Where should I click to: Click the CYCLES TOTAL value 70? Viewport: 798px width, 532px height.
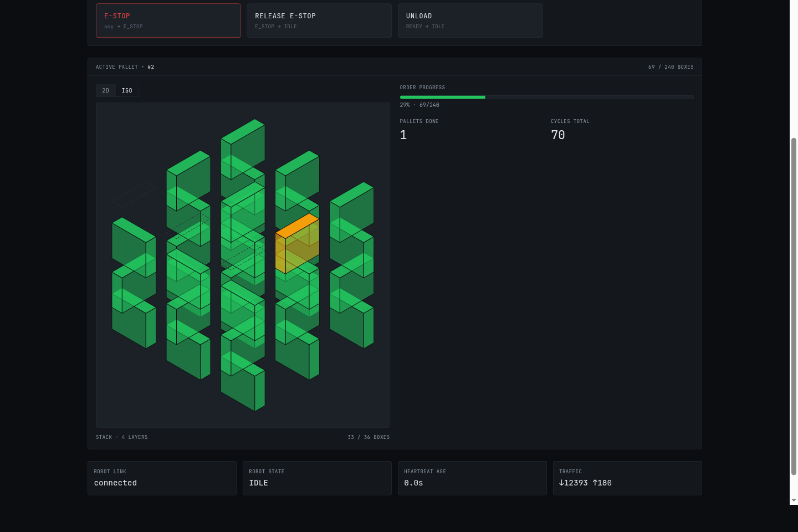558,135
